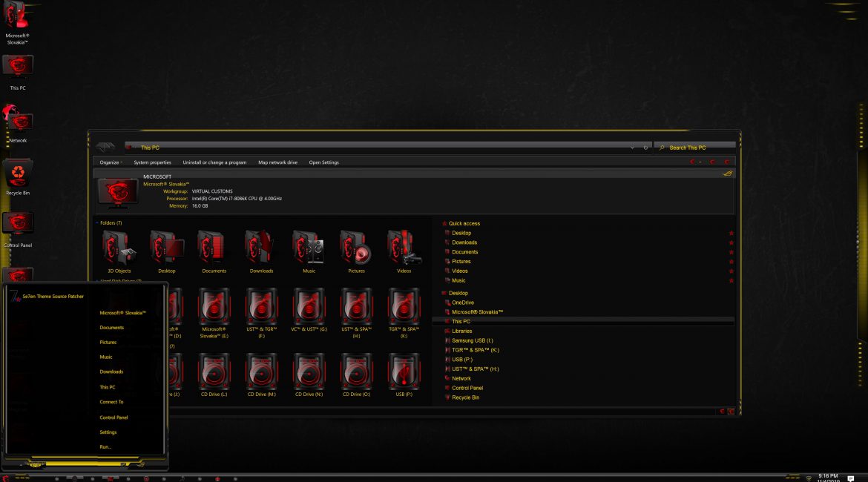
Task: Launch Se7en Theme Source Patcher from Start menu
Action: click(x=47, y=297)
